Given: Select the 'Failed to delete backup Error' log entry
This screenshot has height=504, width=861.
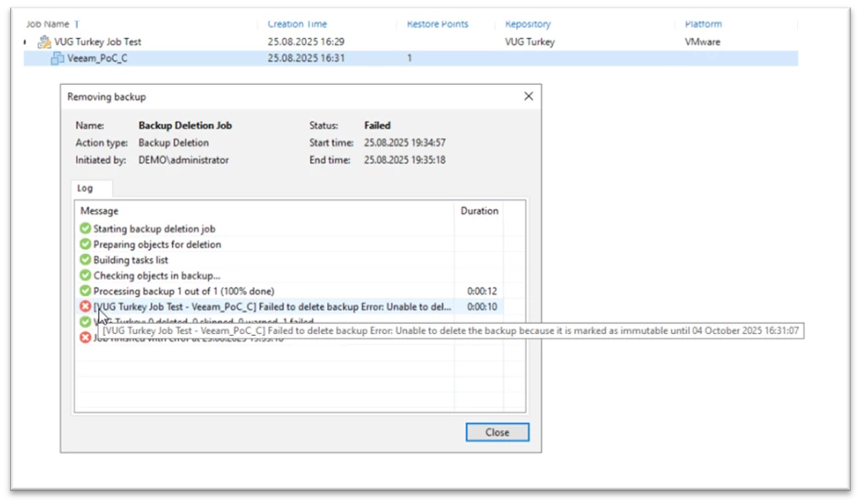Looking at the screenshot, I should pyautogui.click(x=273, y=306).
